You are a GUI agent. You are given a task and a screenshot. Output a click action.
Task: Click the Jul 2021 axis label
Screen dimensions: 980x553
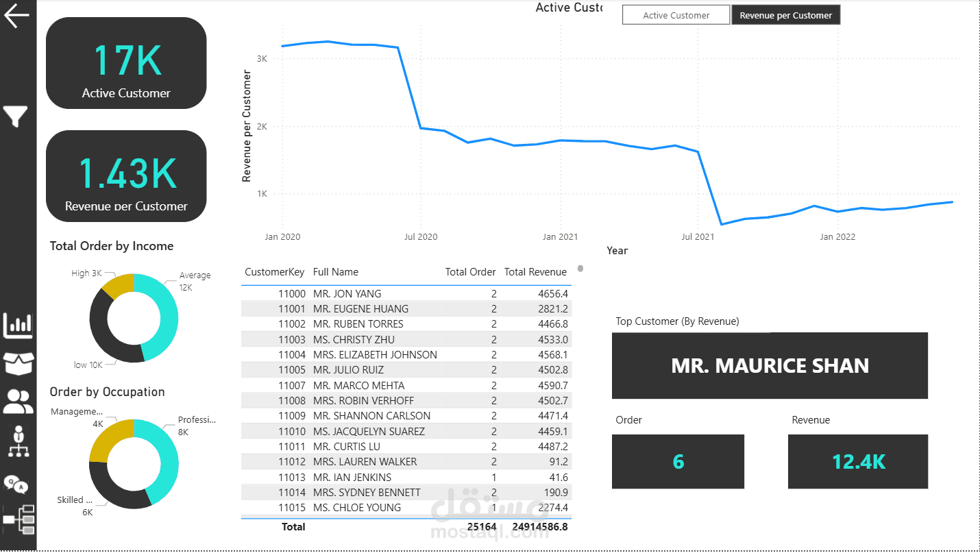point(698,237)
